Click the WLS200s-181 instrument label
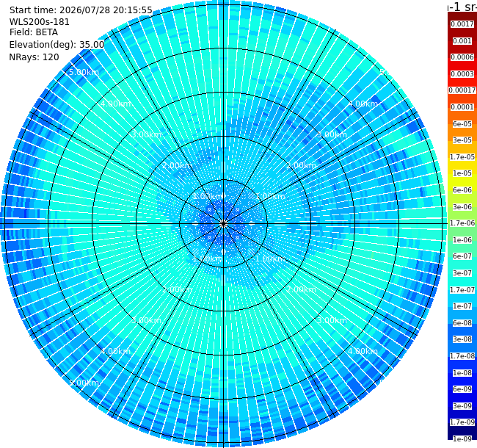The image size is (477, 448). click(39, 22)
